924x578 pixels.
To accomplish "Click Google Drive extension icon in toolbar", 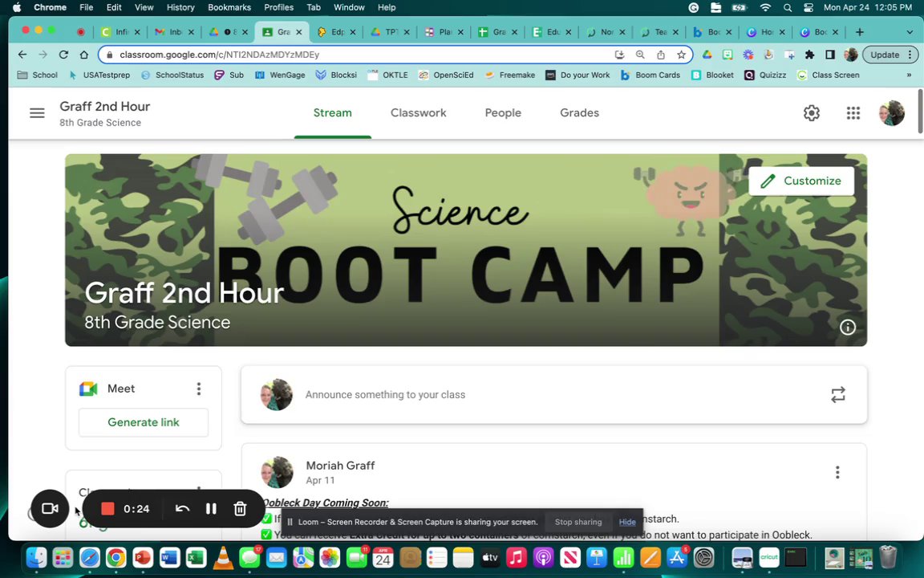I will click(x=707, y=55).
